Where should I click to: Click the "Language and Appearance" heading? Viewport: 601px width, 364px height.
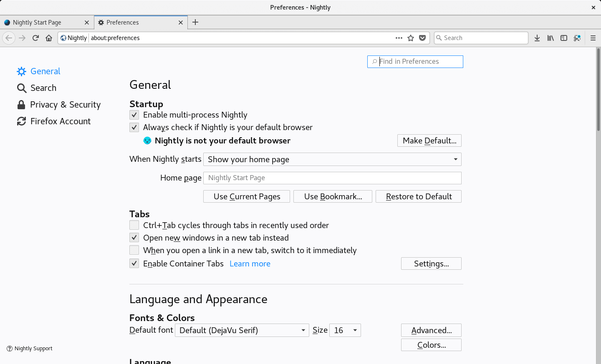point(198,299)
